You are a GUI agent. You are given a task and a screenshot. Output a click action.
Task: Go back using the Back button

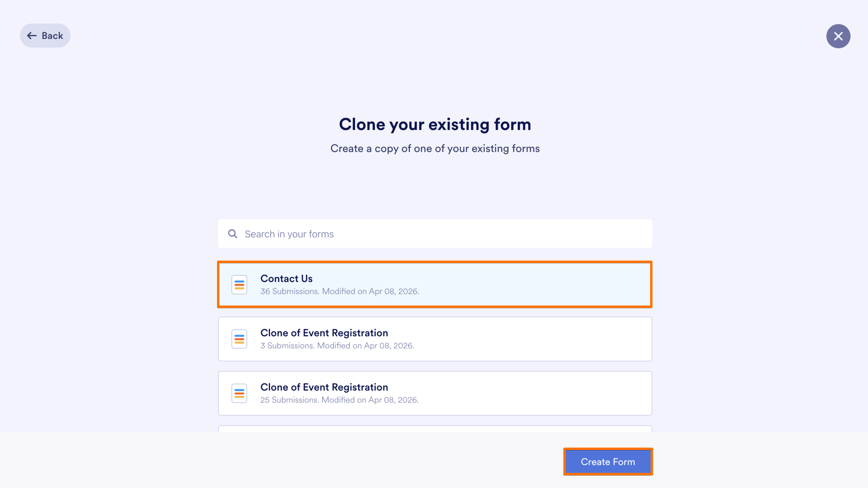[x=45, y=35]
